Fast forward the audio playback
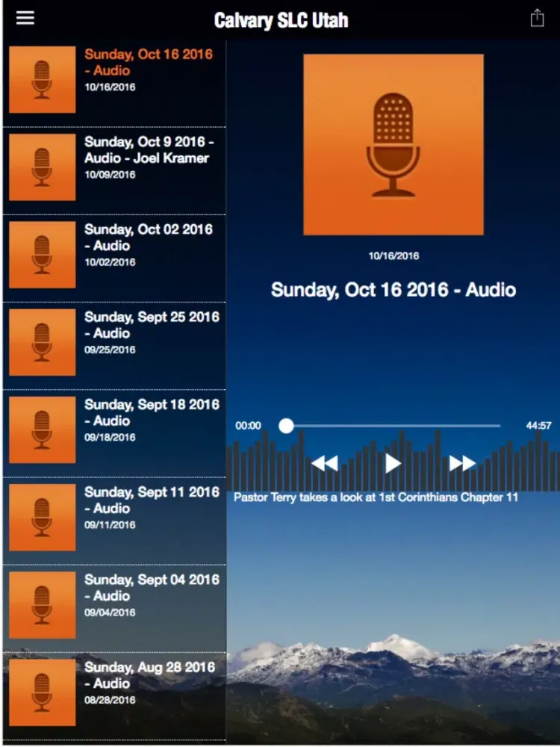 pyautogui.click(x=462, y=463)
